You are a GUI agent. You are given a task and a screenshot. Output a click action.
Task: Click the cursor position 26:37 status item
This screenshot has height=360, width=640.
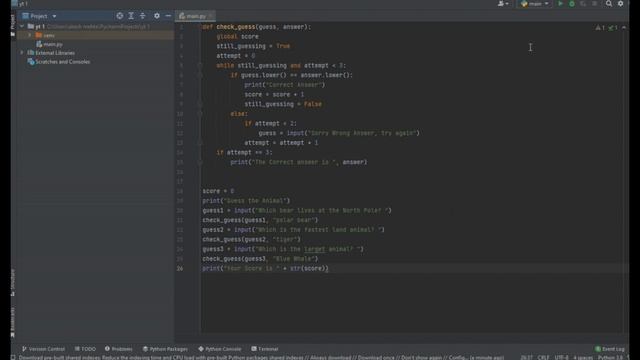(527, 358)
